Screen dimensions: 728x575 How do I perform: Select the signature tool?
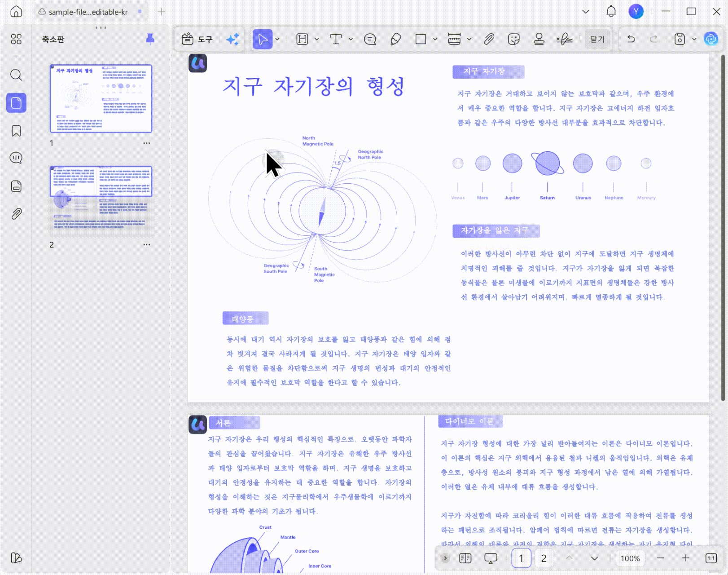click(564, 40)
